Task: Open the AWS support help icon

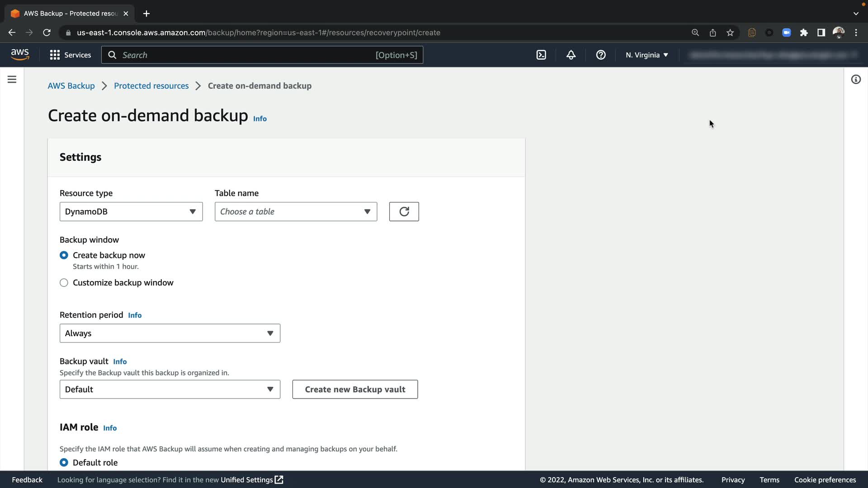Action: tap(601, 55)
